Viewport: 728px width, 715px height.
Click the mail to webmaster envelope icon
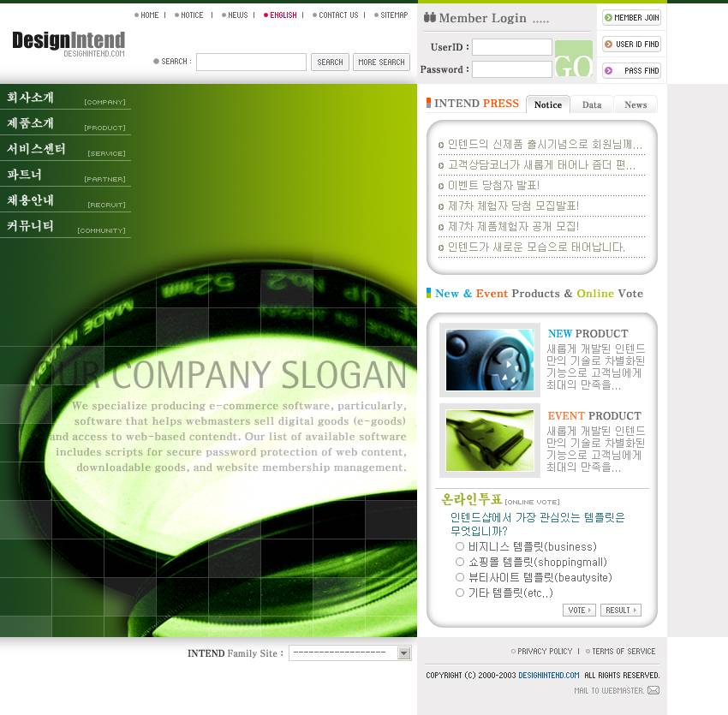(x=653, y=690)
